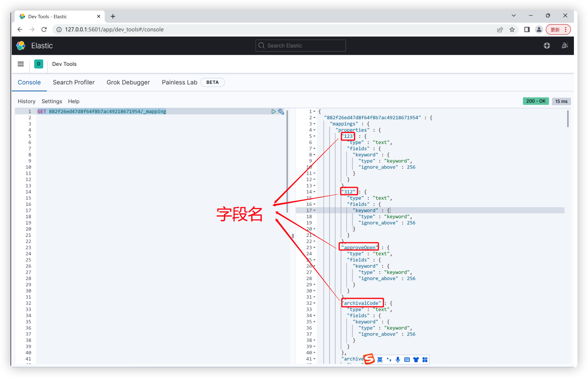
Task: Click the request editor vertical scrollbar
Action: [287, 161]
